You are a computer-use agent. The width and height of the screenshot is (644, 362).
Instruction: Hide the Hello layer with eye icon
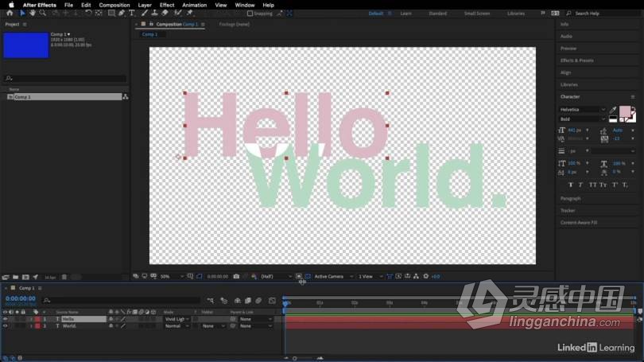5,319
